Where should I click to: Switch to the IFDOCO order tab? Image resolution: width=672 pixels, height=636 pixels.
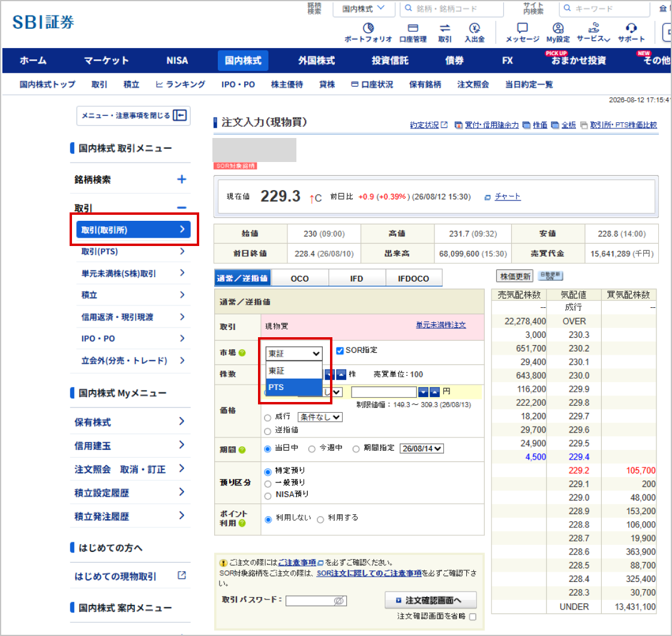click(x=413, y=278)
